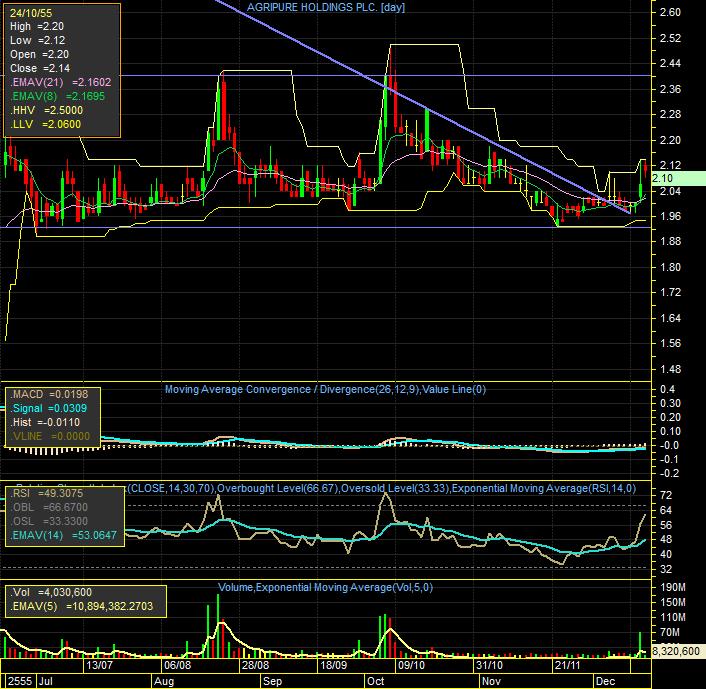Select the .OSL =33.3300 value

(x=49, y=521)
